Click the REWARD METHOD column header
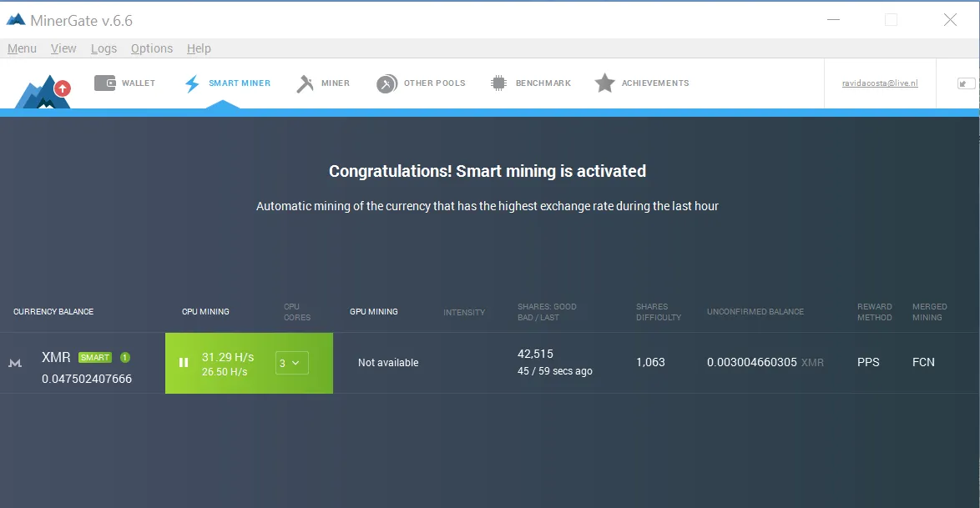This screenshot has width=980, height=508. 874,312
